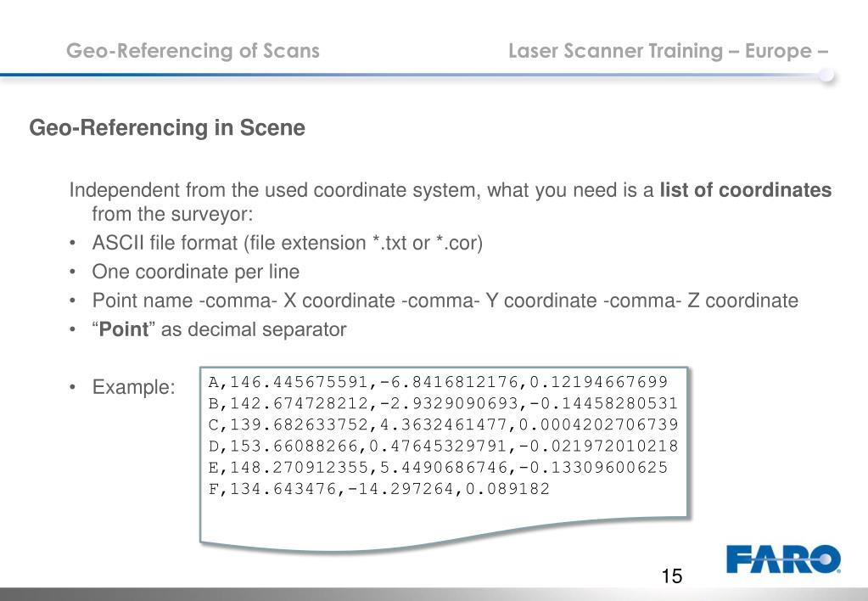Click the slide number 15

pyautogui.click(x=671, y=576)
